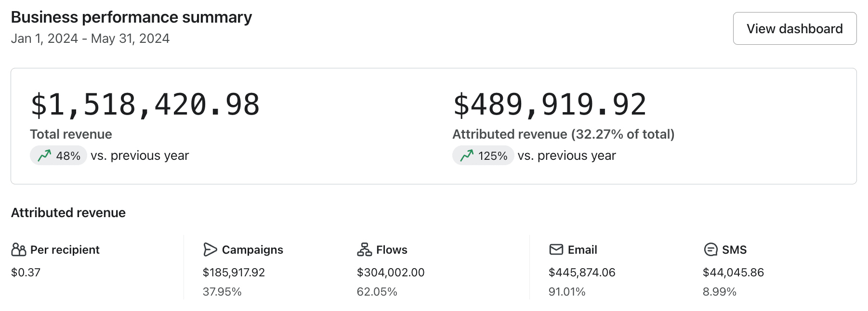The height and width of the screenshot is (311, 868).
Task: Select the SMS amount $44,045.86
Action: (x=733, y=272)
